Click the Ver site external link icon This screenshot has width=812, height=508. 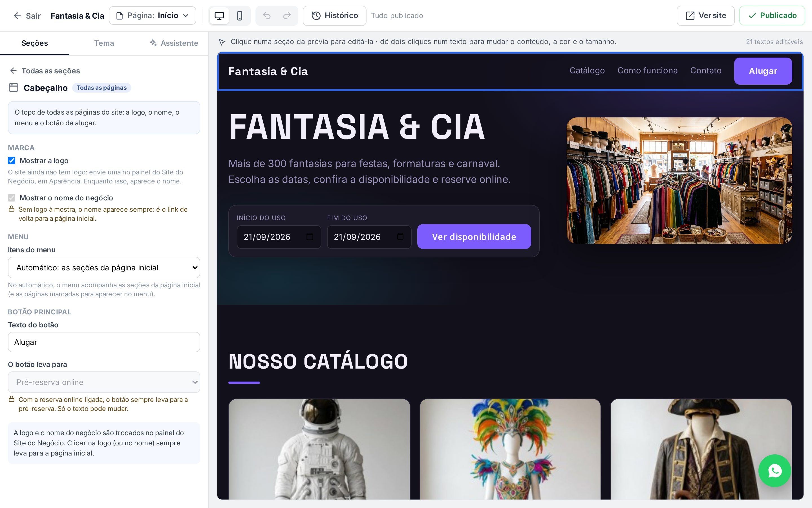(x=690, y=16)
